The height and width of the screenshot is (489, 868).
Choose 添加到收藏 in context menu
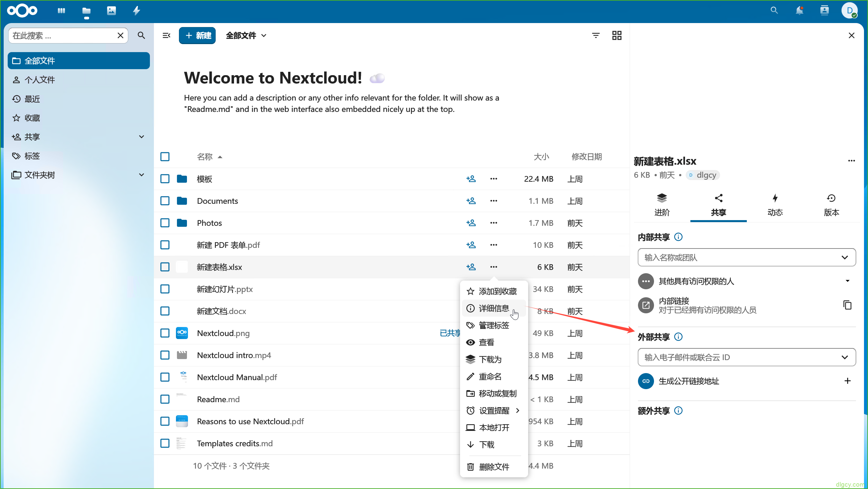point(494,291)
